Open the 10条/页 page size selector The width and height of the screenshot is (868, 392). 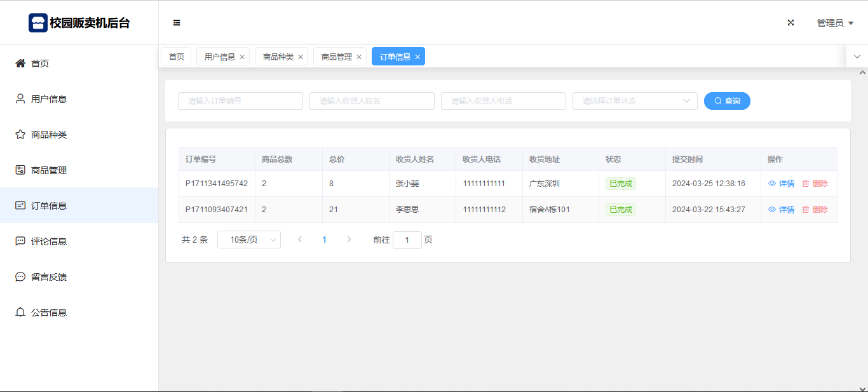point(248,240)
